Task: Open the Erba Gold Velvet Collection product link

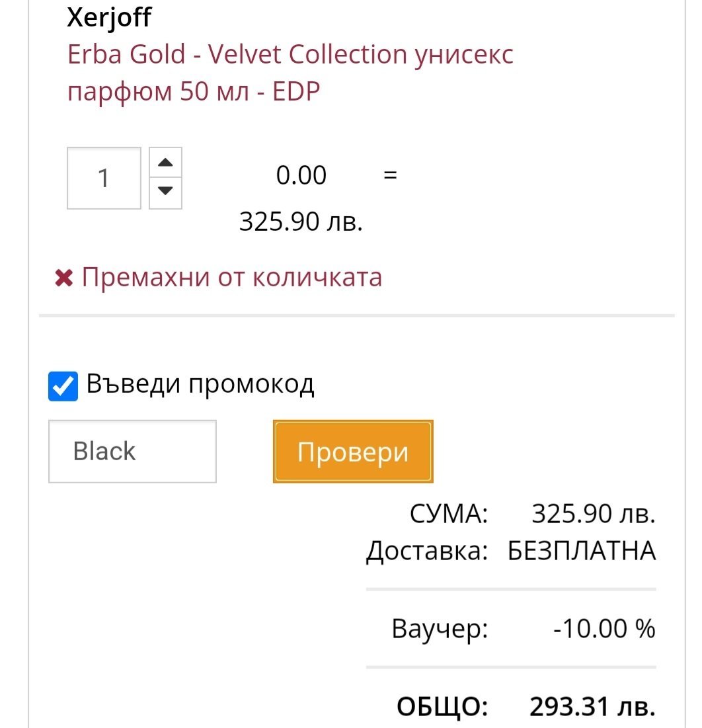Action: coord(290,72)
